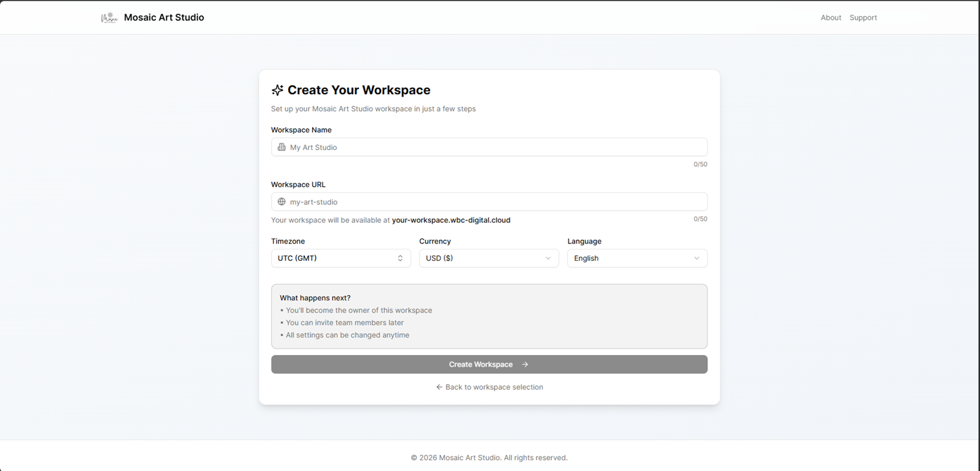
Task: Click the Mosaic Art Studio header title
Action: click(x=164, y=17)
